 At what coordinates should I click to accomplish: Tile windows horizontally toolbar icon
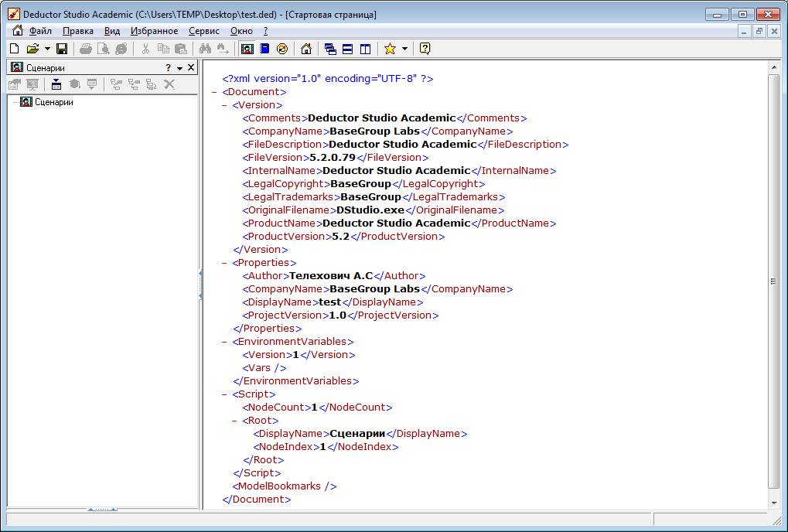(x=348, y=49)
